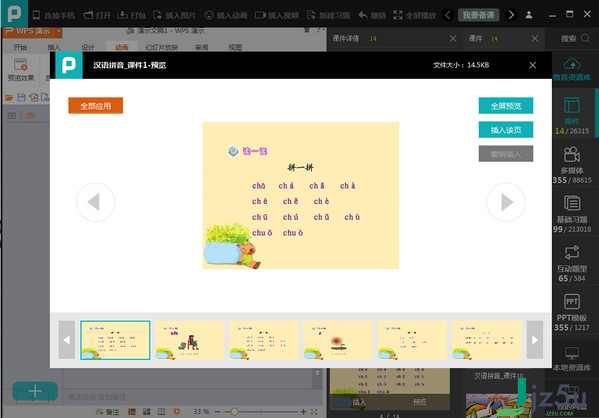This screenshot has width=599, height=418.
Task: Open the 本地资源库 monitor icon
Action: pos(572,353)
